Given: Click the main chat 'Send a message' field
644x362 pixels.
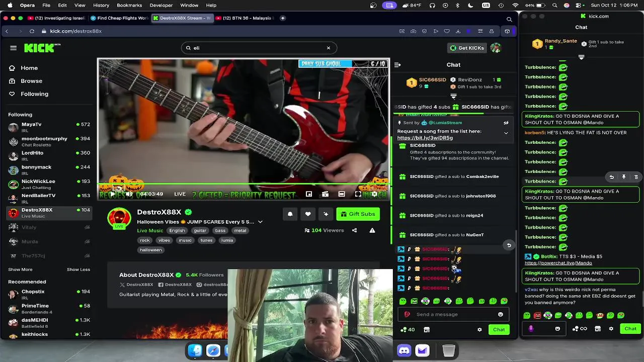Looking at the screenshot, I should point(453,315).
